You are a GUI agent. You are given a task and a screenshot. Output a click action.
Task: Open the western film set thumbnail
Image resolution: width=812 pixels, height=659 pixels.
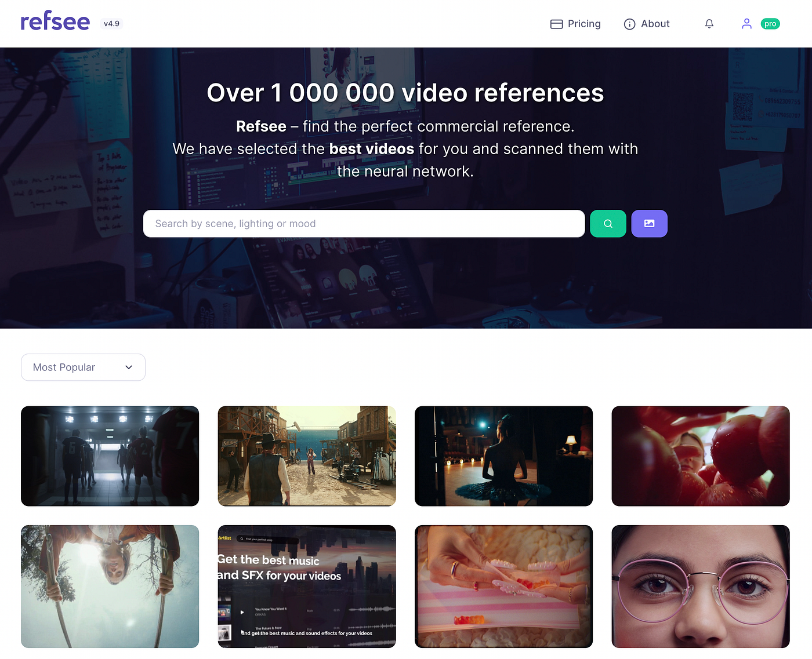pos(307,456)
